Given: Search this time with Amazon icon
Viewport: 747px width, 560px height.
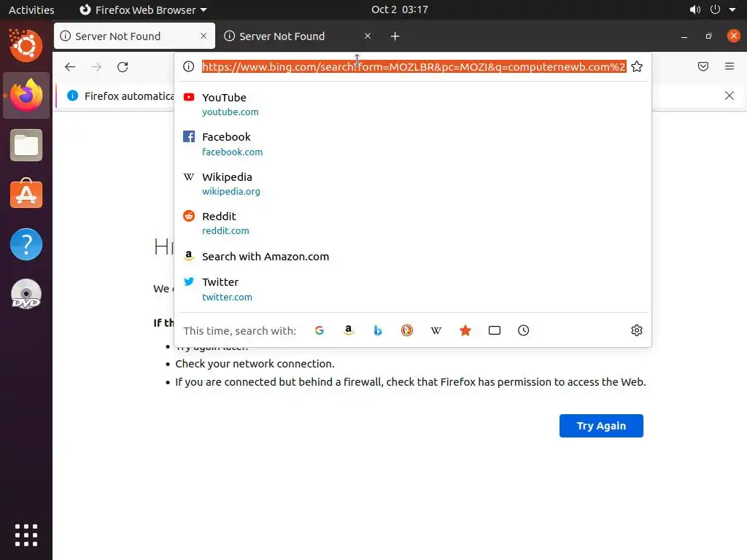Looking at the screenshot, I should [x=348, y=330].
